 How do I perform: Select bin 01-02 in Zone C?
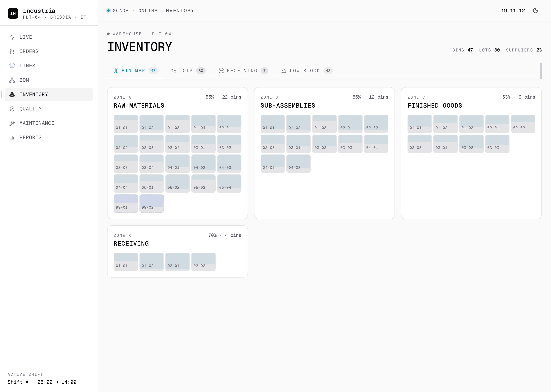pyautogui.click(x=445, y=124)
